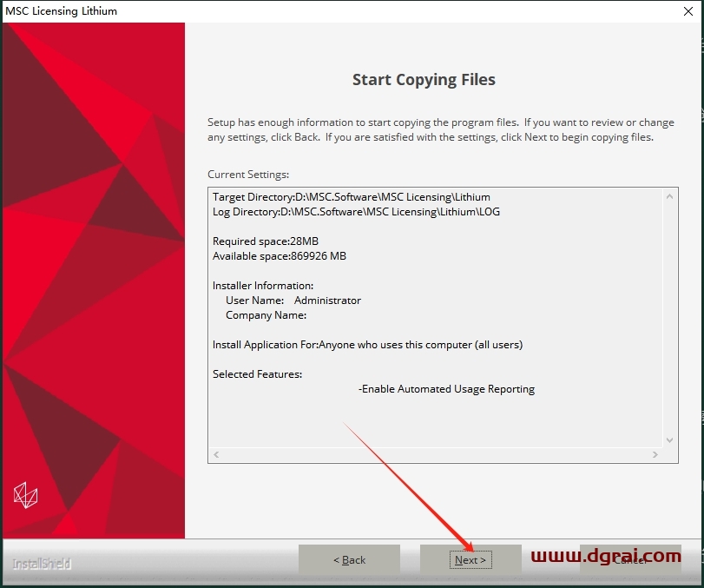Go back using the Back button

point(349,559)
